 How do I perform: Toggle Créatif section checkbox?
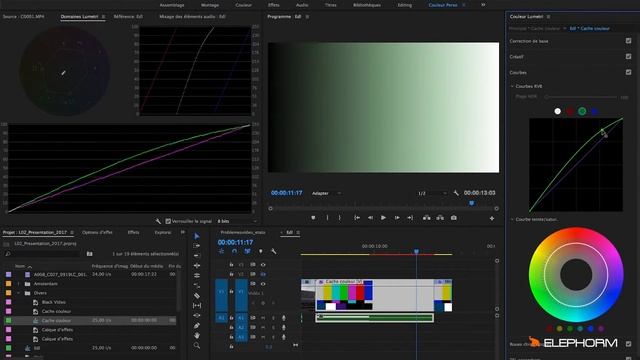(628, 56)
